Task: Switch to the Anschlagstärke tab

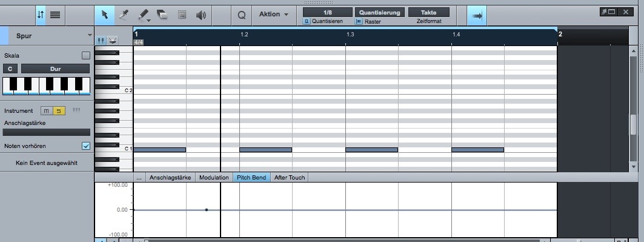Action: pyautogui.click(x=170, y=178)
